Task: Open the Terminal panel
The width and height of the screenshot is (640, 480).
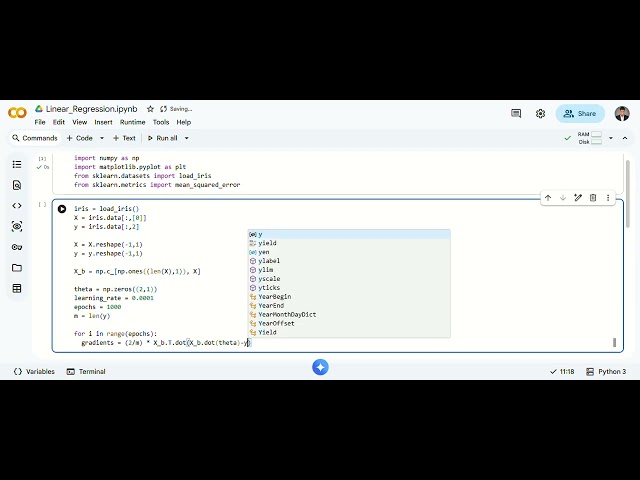Action: tap(86, 371)
